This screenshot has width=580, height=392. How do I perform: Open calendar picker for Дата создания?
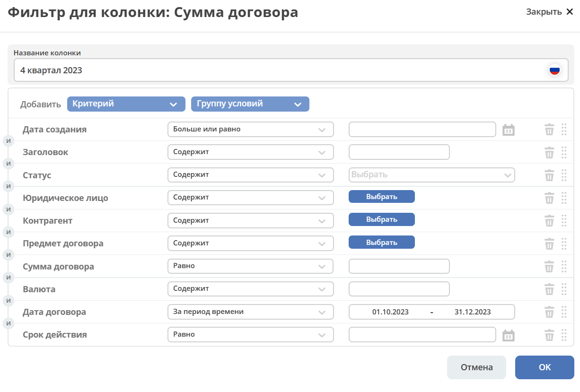[509, 130]
